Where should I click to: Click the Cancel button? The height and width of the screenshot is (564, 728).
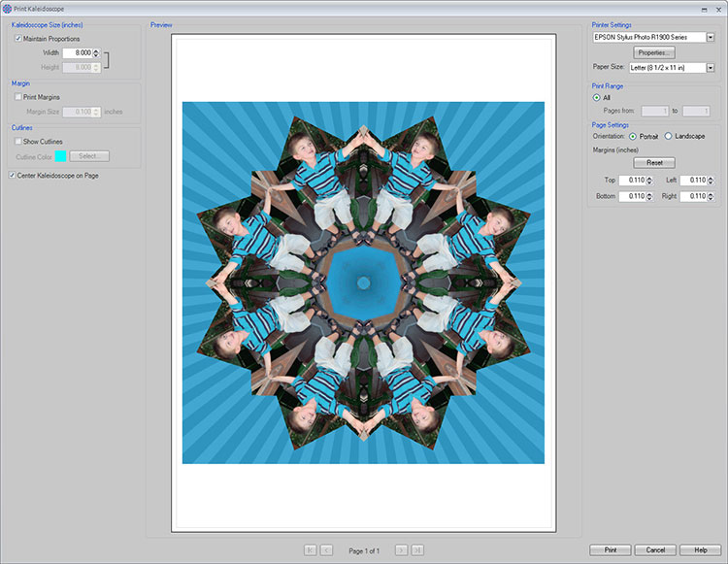[655, 550]
